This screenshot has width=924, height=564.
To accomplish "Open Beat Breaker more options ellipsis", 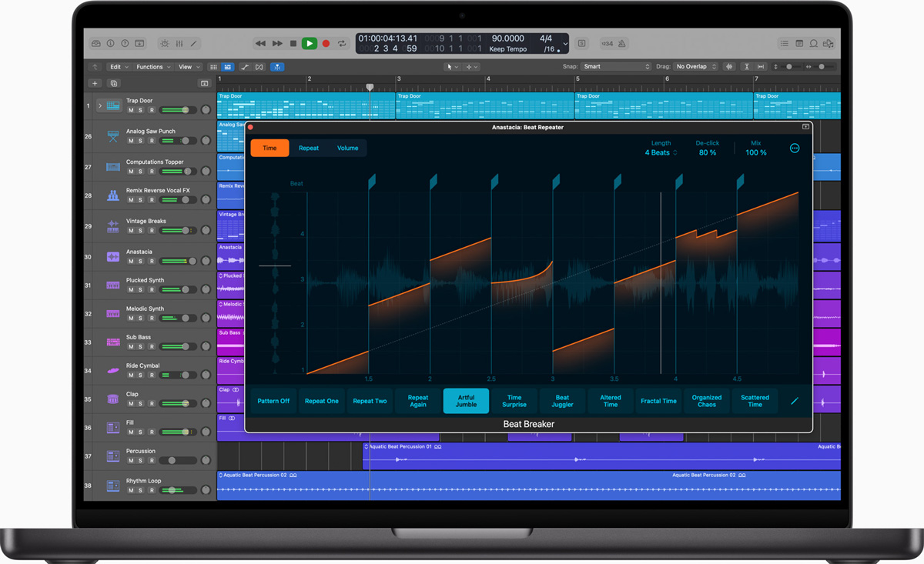I will click(795, 149).
